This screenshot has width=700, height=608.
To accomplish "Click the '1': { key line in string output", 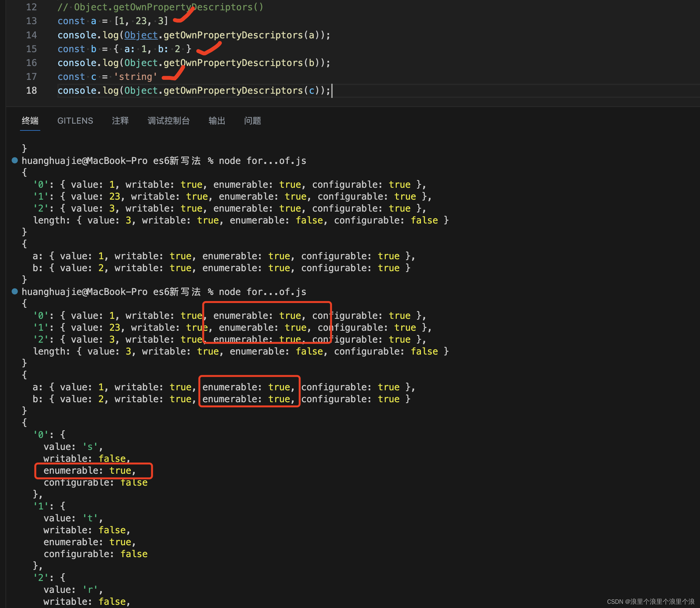I will [x=49, y=506].
